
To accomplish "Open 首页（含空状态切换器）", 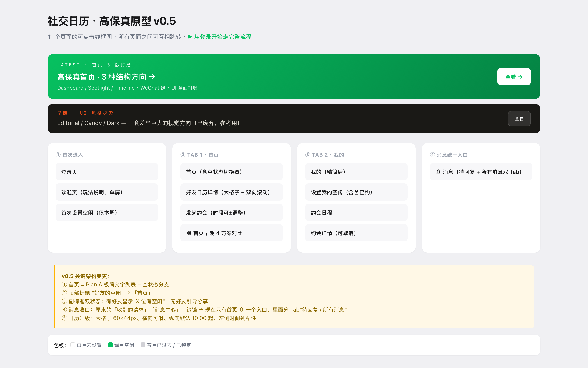I will click(x=231, y=172).
